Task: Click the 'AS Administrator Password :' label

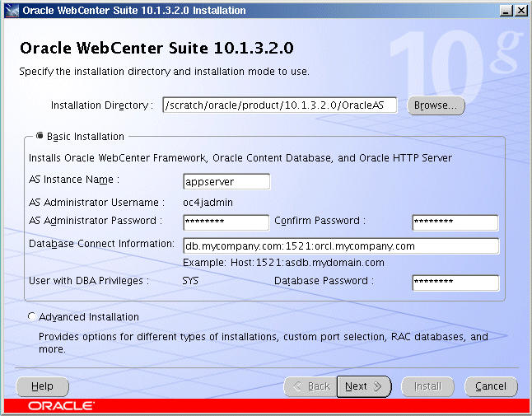Action: (x=96, y=221)
